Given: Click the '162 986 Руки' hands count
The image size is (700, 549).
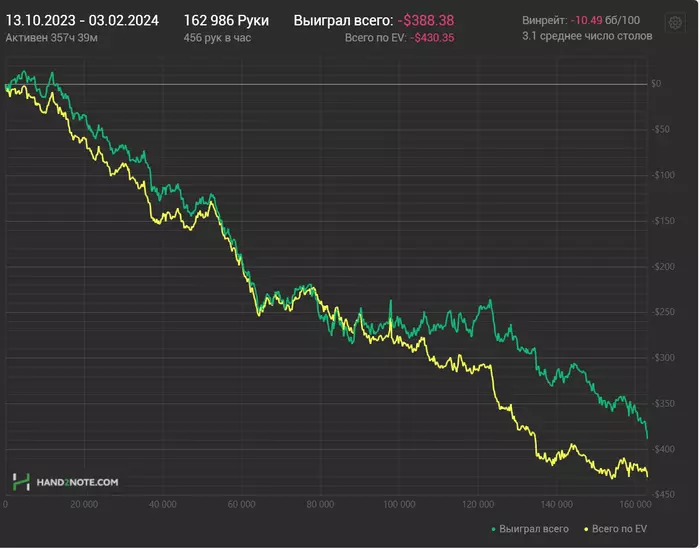Looking at the screenshot, I should tap(226, 20).
